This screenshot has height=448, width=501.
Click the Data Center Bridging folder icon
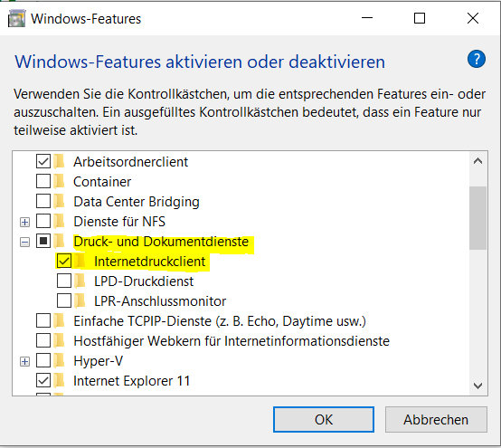pos(59,202)
